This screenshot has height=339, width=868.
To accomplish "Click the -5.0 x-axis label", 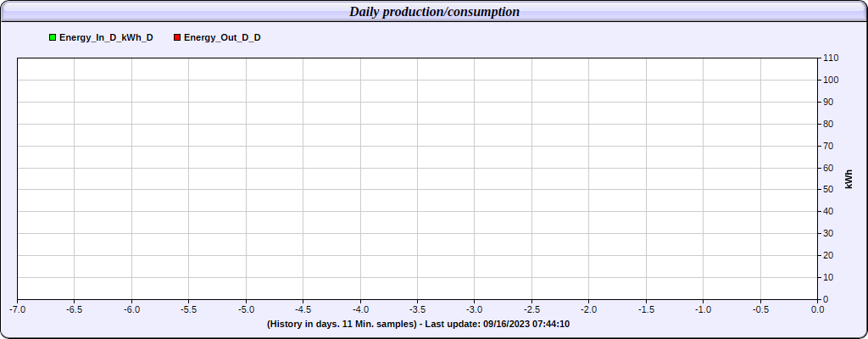I will pyautogui.click(x=246, y=309).
